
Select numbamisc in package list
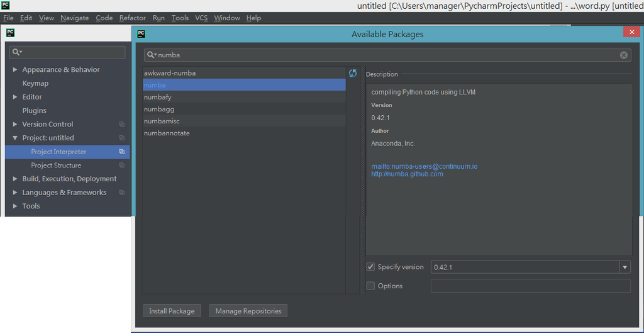coord(244,121)
